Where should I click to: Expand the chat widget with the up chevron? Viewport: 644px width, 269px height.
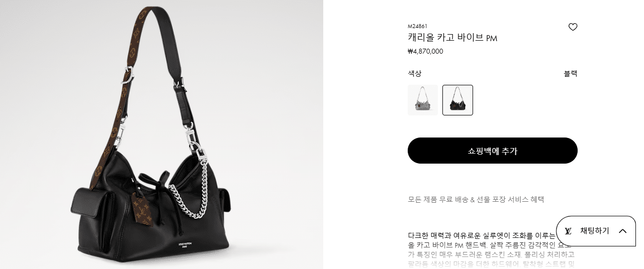(x=622, y=231)
